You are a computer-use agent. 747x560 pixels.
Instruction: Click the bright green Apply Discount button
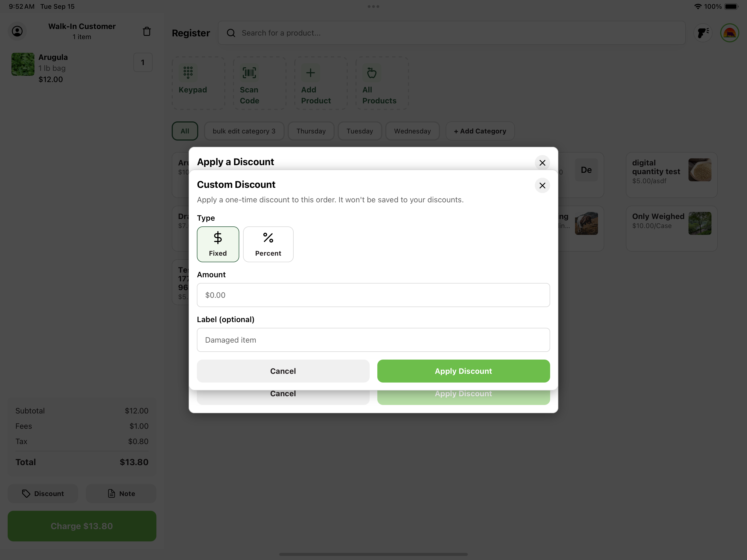463,371
